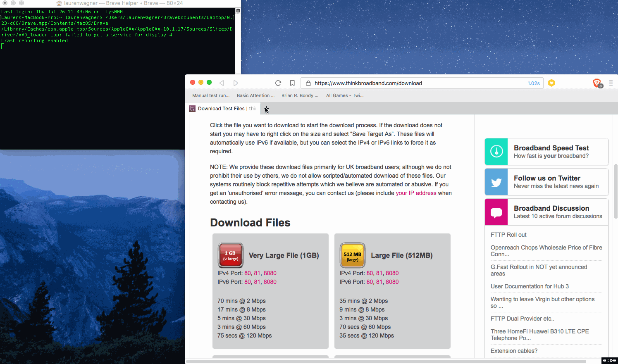Open User Documentation for Hub 3 discussion

530,286
